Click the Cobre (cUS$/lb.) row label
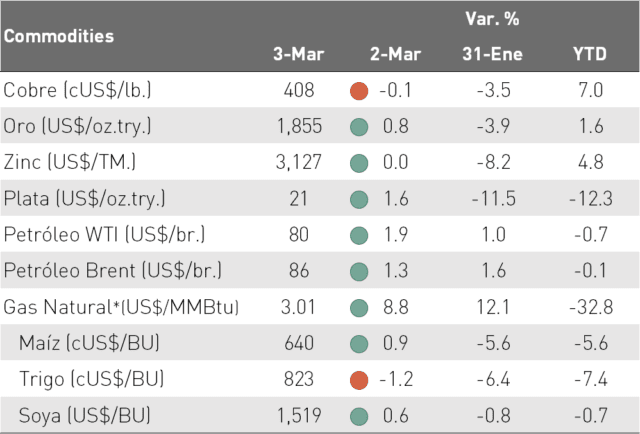This screenshot has width=640, height=434. click(x=77, y=90)
